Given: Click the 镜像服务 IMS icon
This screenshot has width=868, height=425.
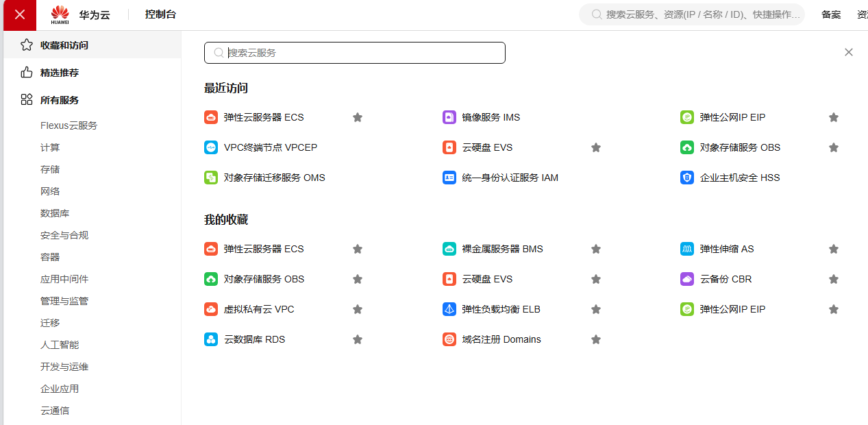Looking at the screenshot, I should point(449,117).
